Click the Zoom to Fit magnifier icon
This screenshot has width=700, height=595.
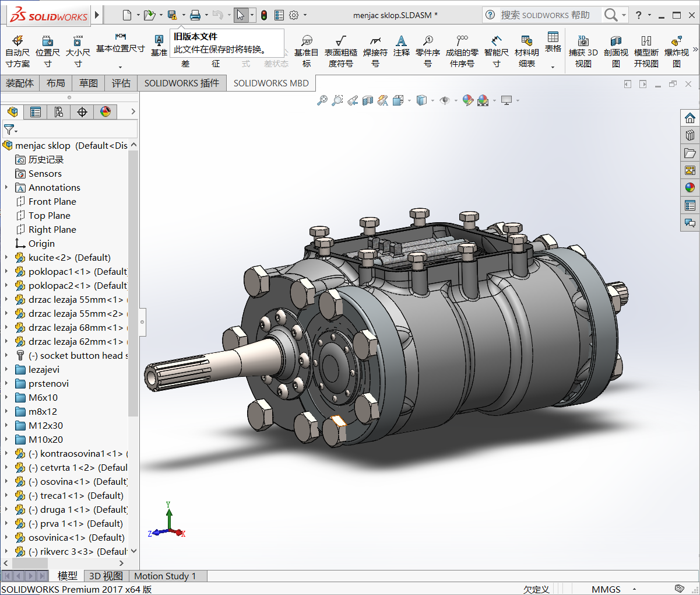click(322, 101)
